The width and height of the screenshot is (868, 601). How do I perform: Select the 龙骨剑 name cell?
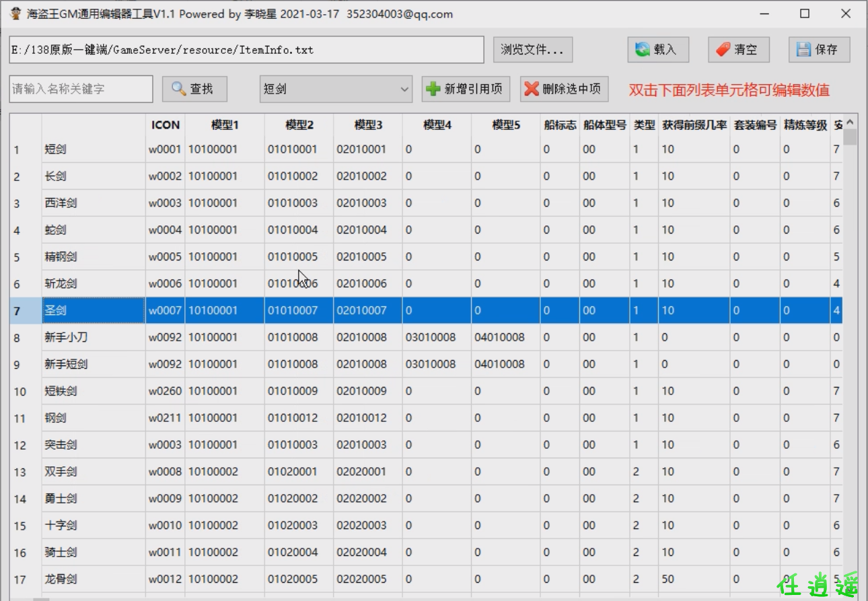coord(94,579)
